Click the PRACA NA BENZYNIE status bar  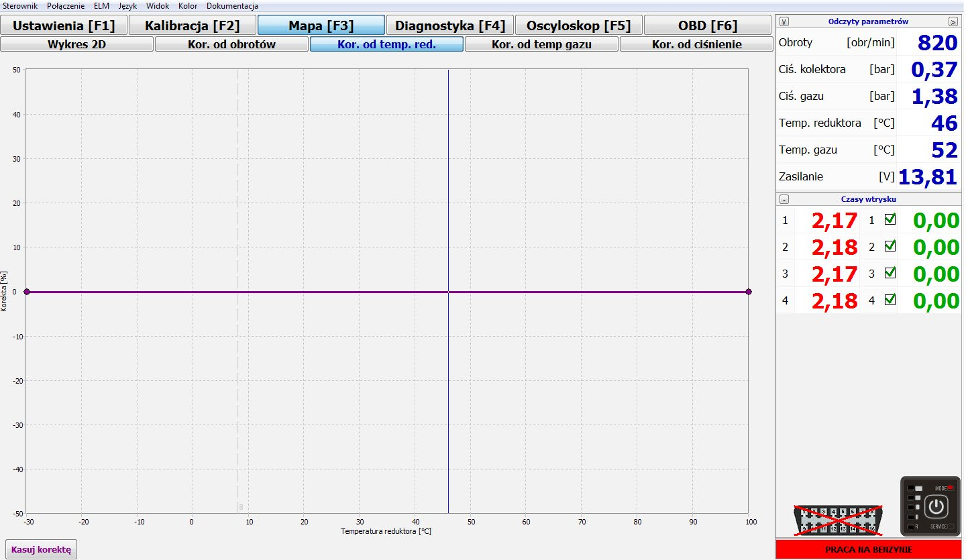(x=869, y=549)
